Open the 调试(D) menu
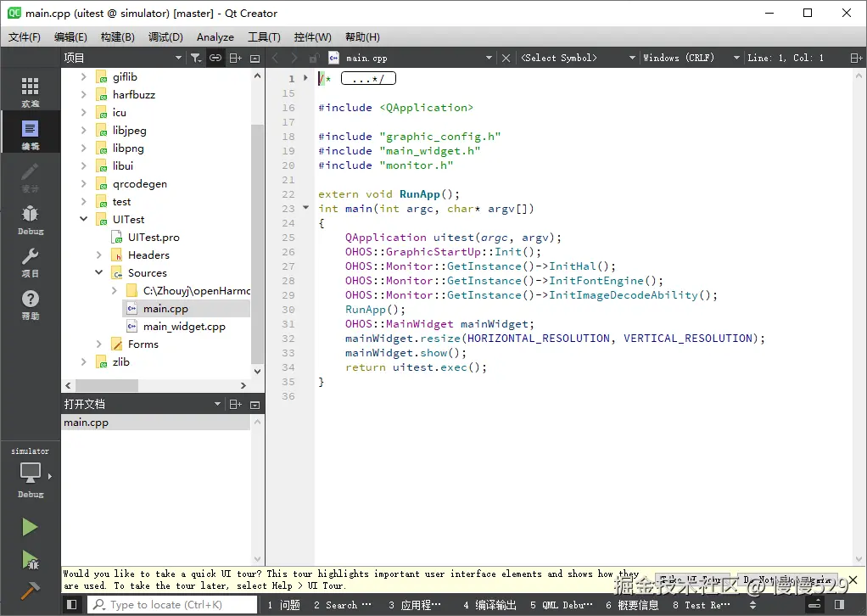867x616 pixels. [165, 37]
